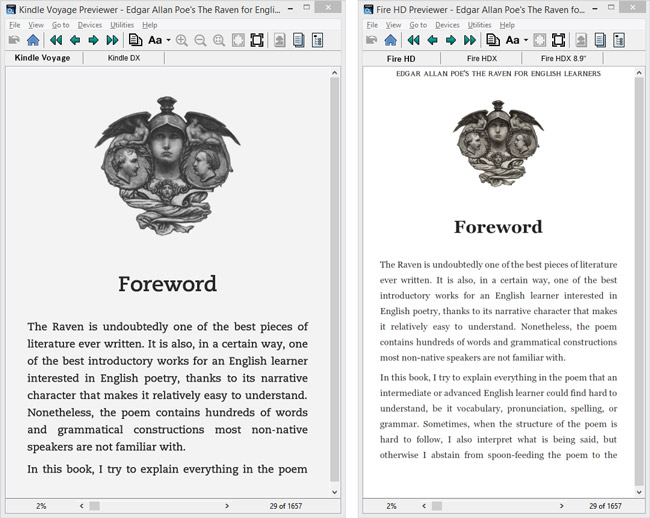Click the open book icon in Fire HD Previewer
Screen dimensions: 650x518
point(372,40)
